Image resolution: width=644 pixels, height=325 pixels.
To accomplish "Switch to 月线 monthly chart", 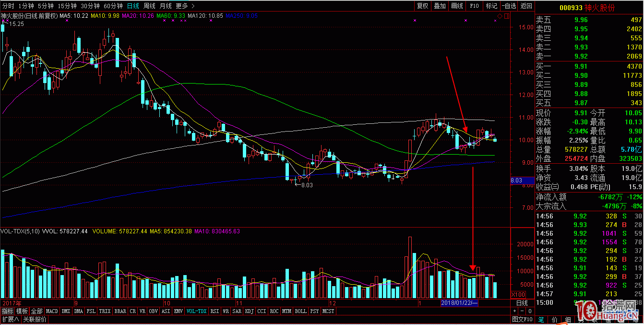I will 166,6.
